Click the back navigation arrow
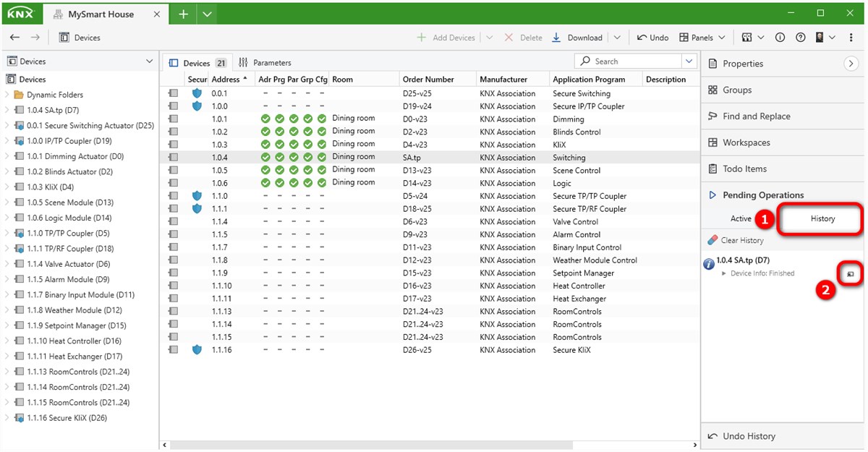This screenshot has height=452, width=868. pos(14,38)
